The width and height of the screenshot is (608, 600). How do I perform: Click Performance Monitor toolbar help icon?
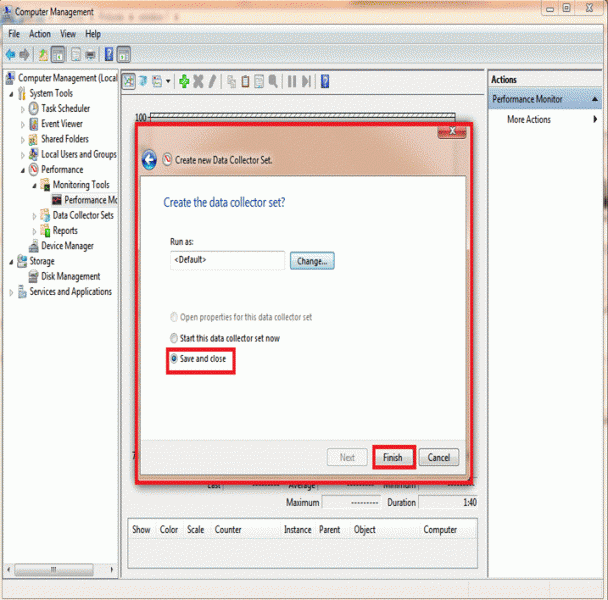(x=325, y=81)
